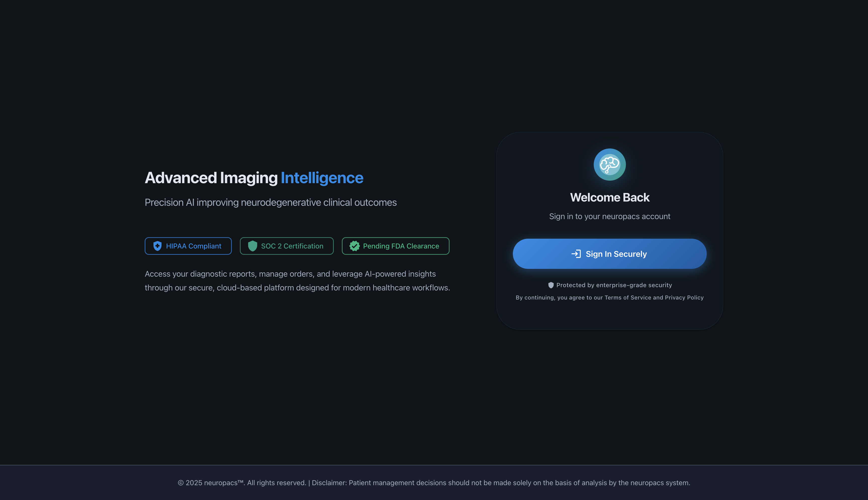
Task: Click the Welcome Back heading
Action: 609,197
